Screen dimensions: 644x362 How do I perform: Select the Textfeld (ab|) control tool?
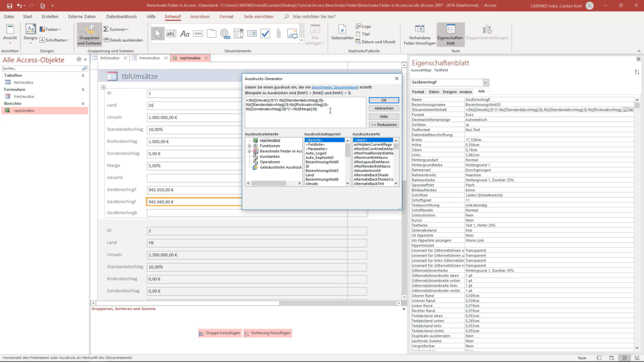pos(171,34)
